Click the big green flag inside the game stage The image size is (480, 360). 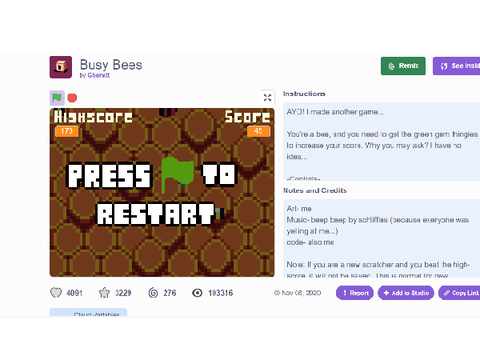pyautogui.click(x=177, y=175)
